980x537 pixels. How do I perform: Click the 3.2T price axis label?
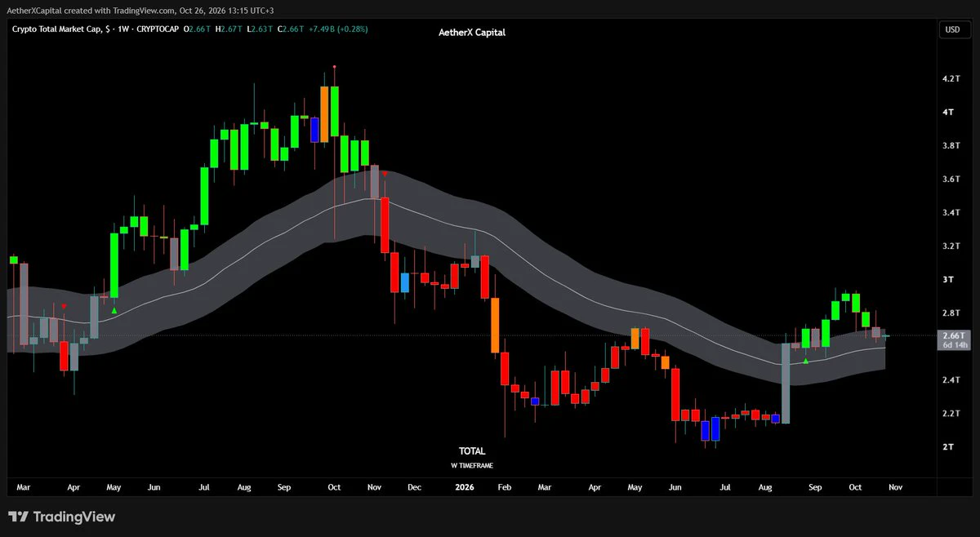click(950, 246)
